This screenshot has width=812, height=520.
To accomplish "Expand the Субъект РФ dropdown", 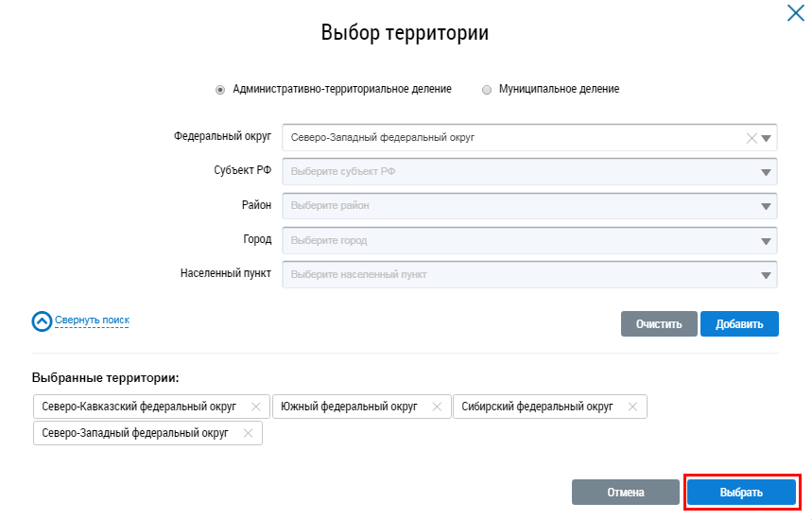I will point(767,172).
